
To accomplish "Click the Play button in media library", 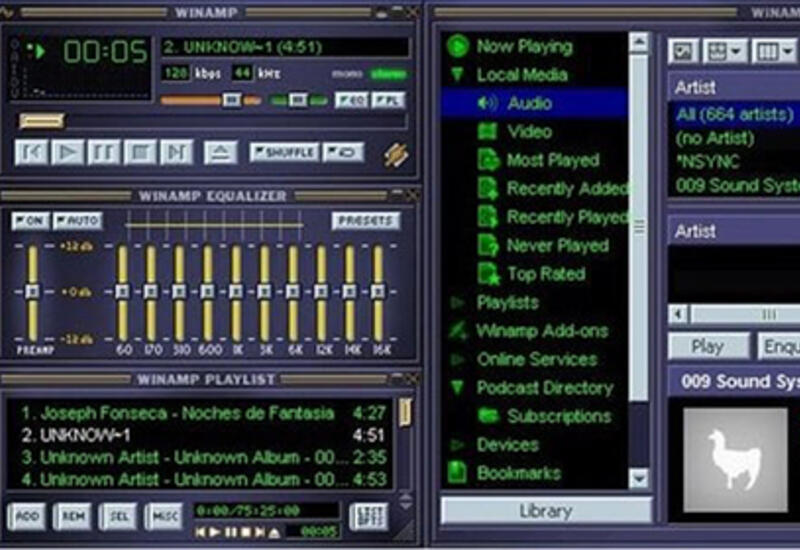I will (708, 346).
